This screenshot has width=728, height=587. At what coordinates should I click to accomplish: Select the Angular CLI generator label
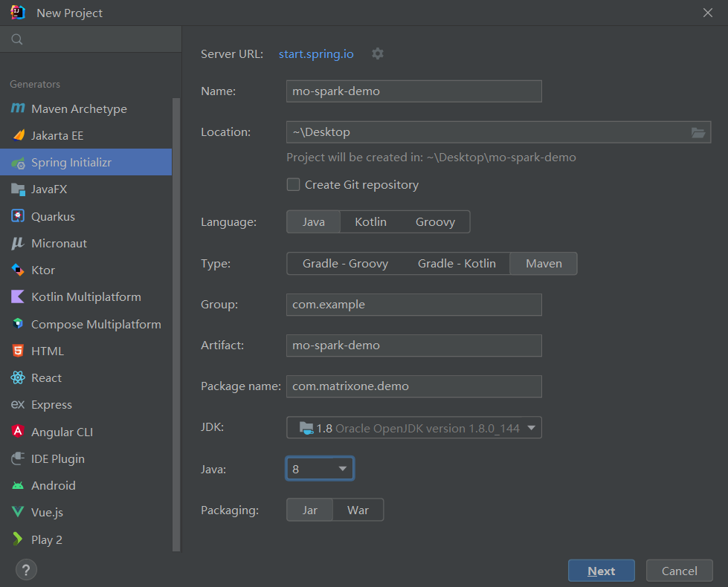coord(62,432)
